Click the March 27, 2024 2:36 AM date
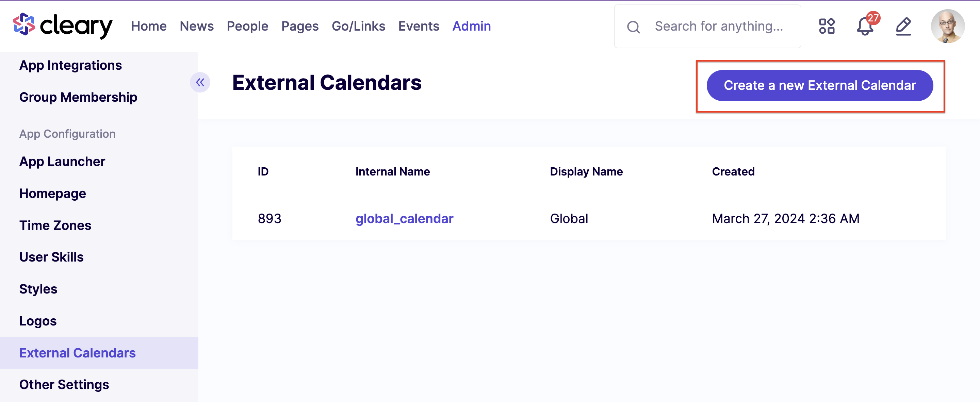This screenshot has width=980, height=402. click(786, 218)
